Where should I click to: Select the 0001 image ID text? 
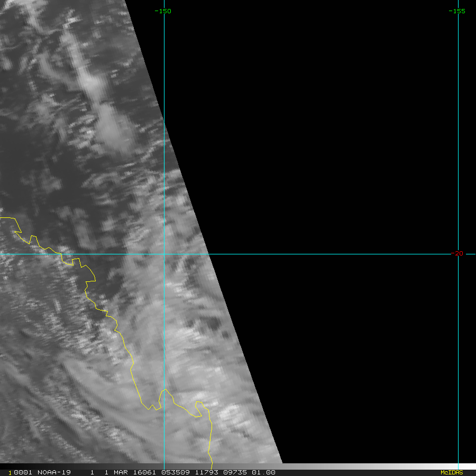23,472
